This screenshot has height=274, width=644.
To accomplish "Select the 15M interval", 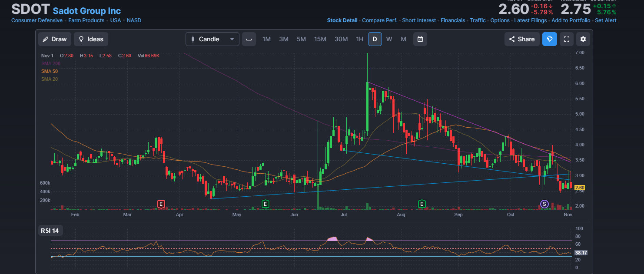I will [320, 39].
